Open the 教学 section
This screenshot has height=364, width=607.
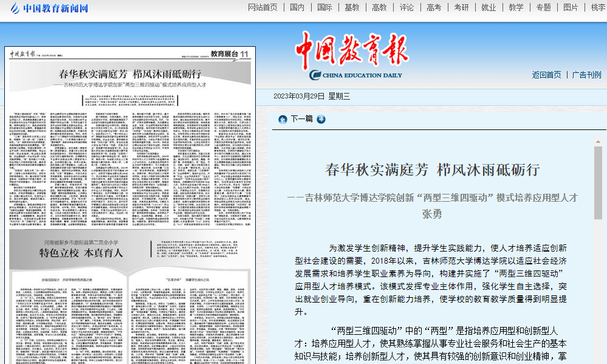pyautogui.click(x=516, y=7)
